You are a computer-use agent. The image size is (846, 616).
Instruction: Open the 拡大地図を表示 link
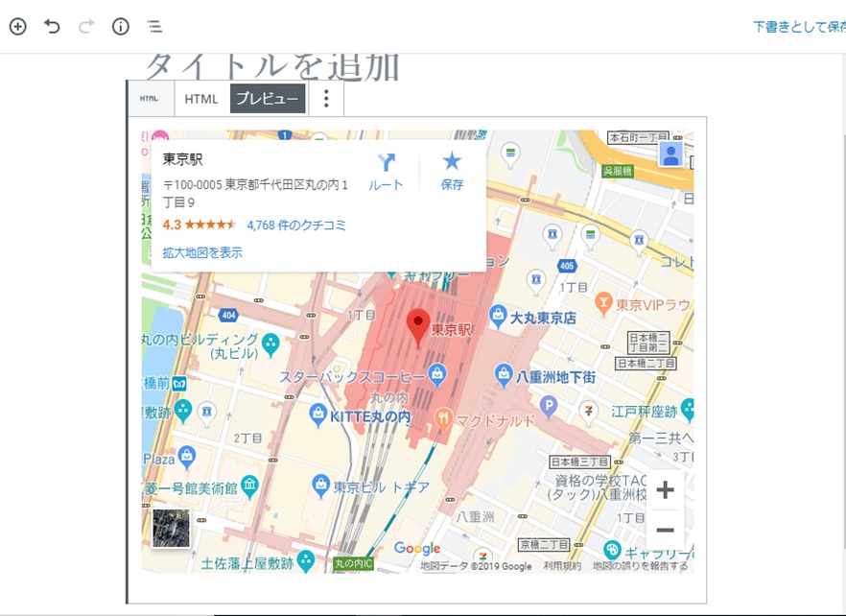click(202, 252)
